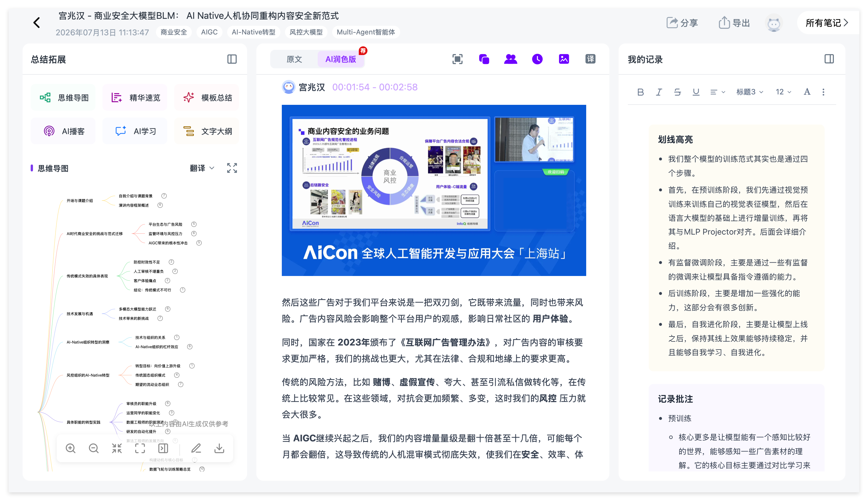Click timestamp 00:01:54 - 00:02:58

click(x=375, y=87)
